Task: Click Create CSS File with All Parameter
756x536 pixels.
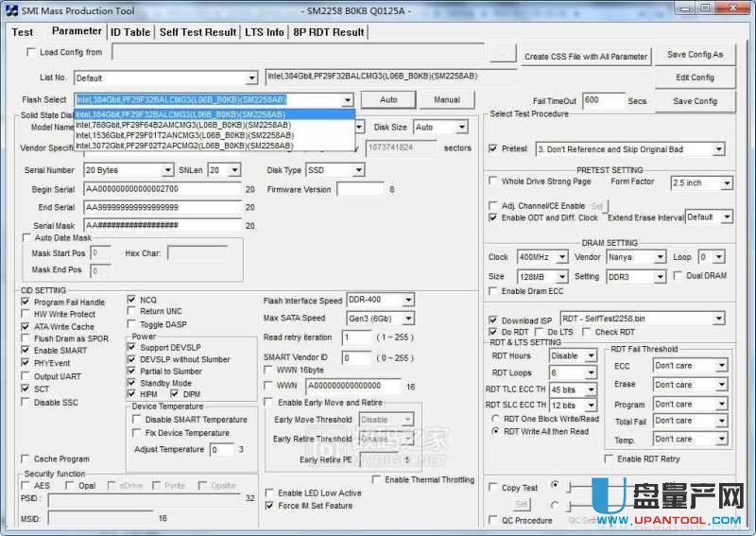Action: tap(586, 56)
